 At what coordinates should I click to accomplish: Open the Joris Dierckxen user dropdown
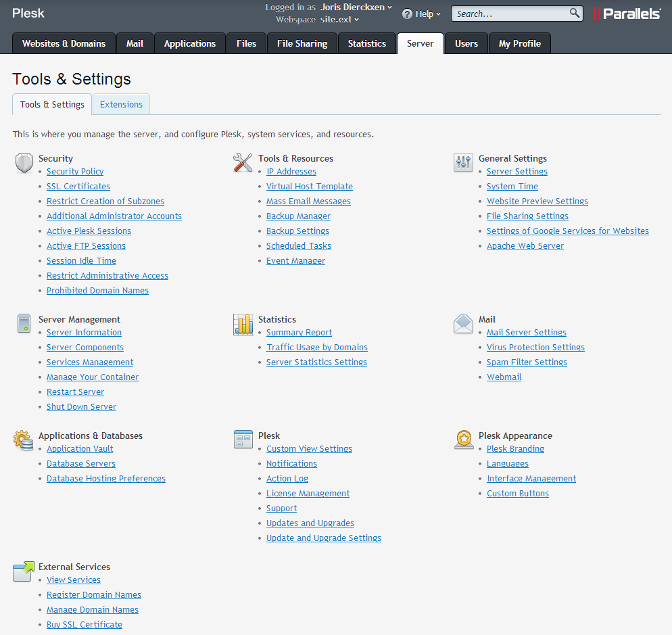(356, 7)
